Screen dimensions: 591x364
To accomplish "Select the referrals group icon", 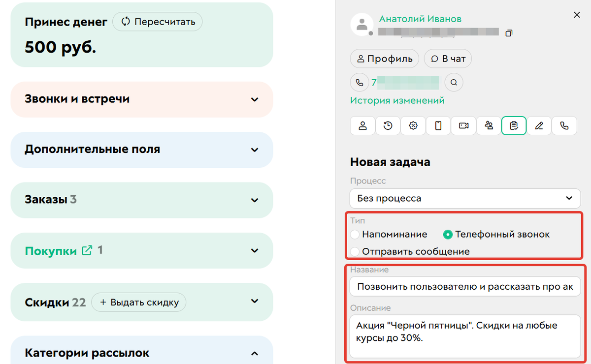I will [489, 125].
